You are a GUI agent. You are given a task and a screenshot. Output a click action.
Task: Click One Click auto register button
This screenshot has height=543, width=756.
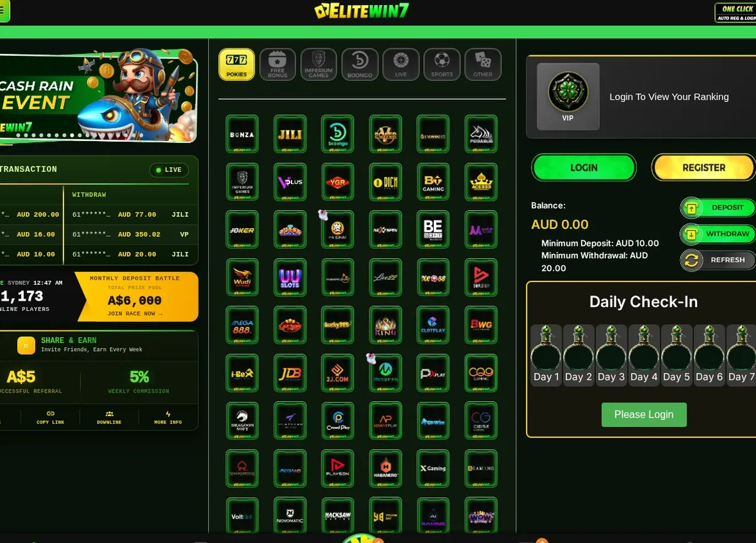click(735, 13)
